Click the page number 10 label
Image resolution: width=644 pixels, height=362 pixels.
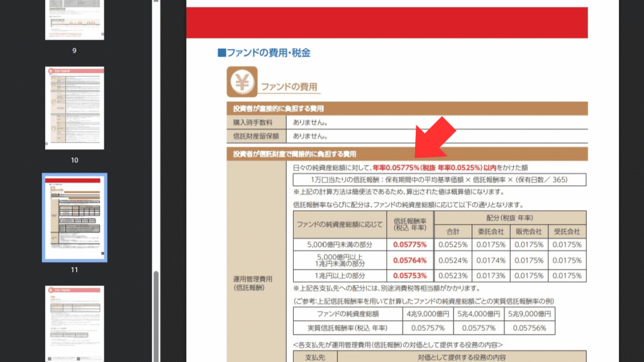coord(74,160)
